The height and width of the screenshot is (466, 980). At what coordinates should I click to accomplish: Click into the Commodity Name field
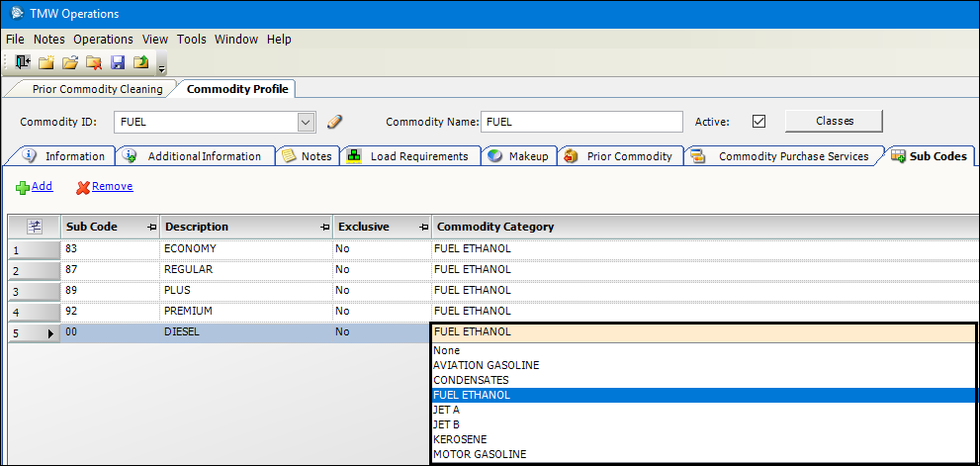[x=581, y=122]
